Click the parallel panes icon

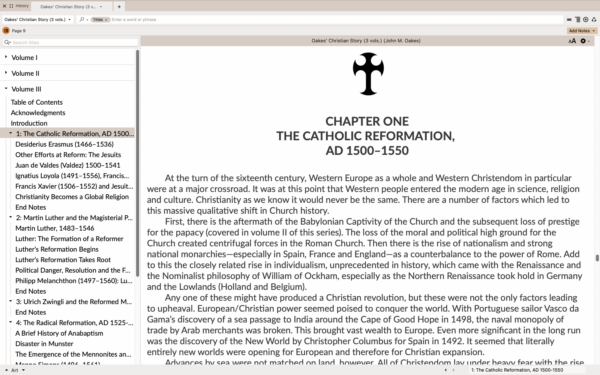pos(577,20)
